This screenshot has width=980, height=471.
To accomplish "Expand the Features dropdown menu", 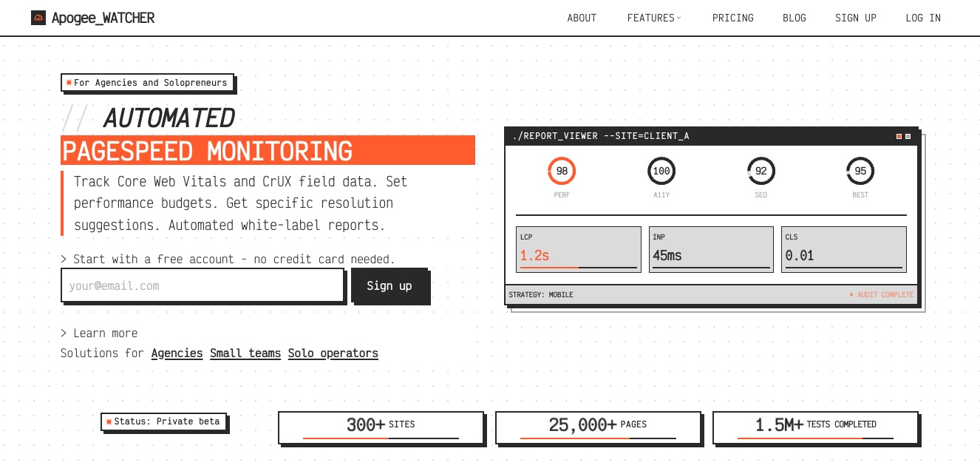I will [x=654, y=18].
